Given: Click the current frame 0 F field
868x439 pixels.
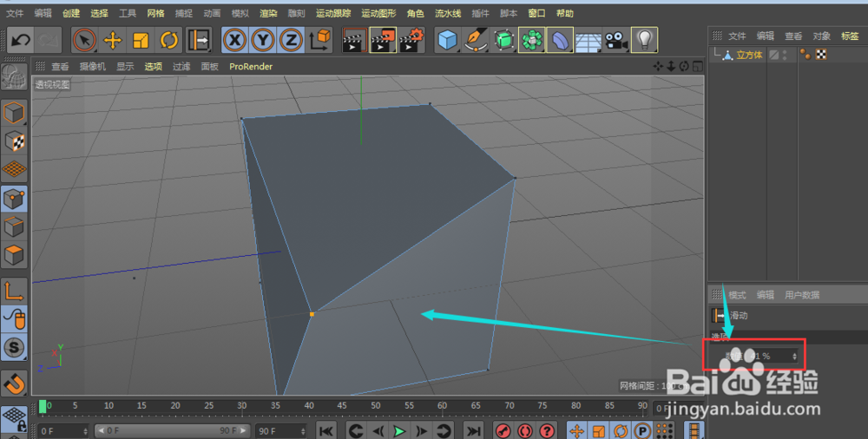Looking at the screenshot, I should coord(63,430).
